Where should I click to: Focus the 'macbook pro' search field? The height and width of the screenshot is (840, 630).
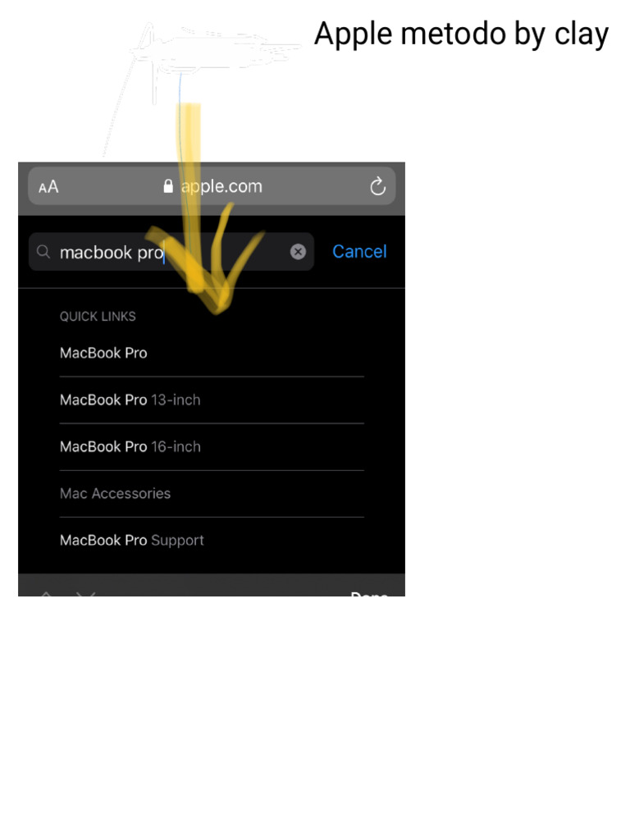(171, 251)
